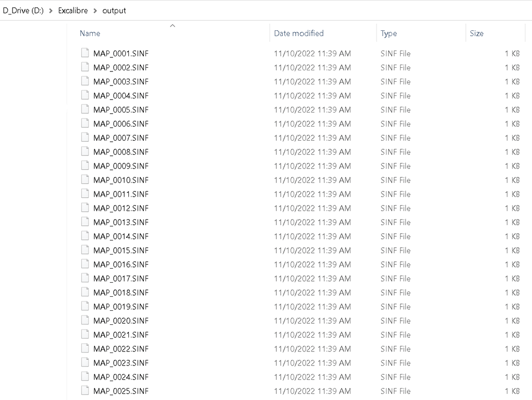Click the file icon of MAP_0025.SINF
The image size is (532, 400).
click(85, 391)
